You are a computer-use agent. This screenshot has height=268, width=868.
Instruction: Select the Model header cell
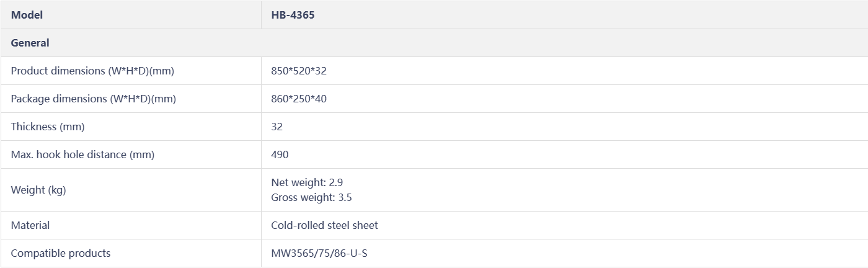[131, 15]
